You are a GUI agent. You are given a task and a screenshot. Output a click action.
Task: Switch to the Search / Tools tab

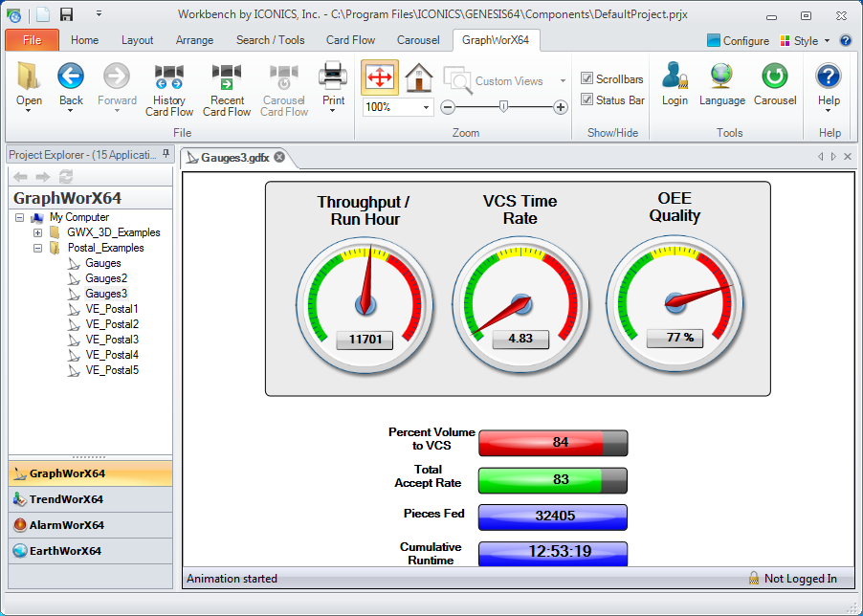(x=270, y=40)
